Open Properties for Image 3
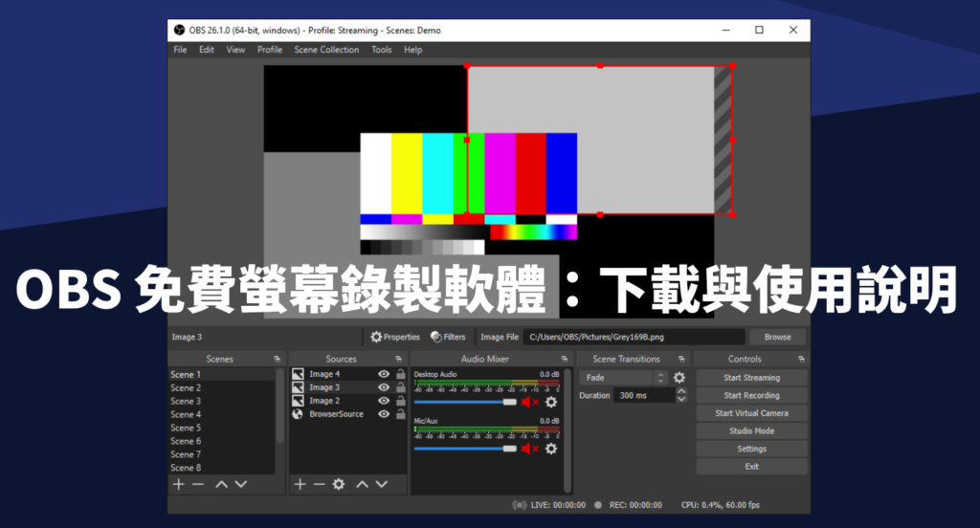The image size is (980, 528). 395,337
